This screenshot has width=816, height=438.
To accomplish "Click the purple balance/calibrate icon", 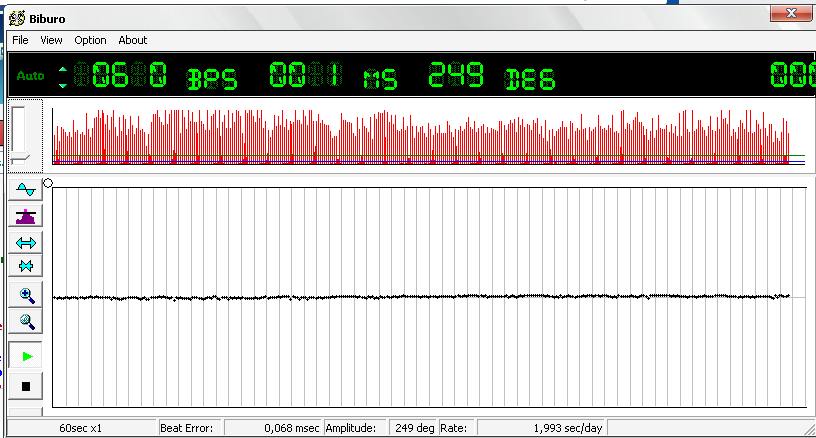I will pos(26,216).
